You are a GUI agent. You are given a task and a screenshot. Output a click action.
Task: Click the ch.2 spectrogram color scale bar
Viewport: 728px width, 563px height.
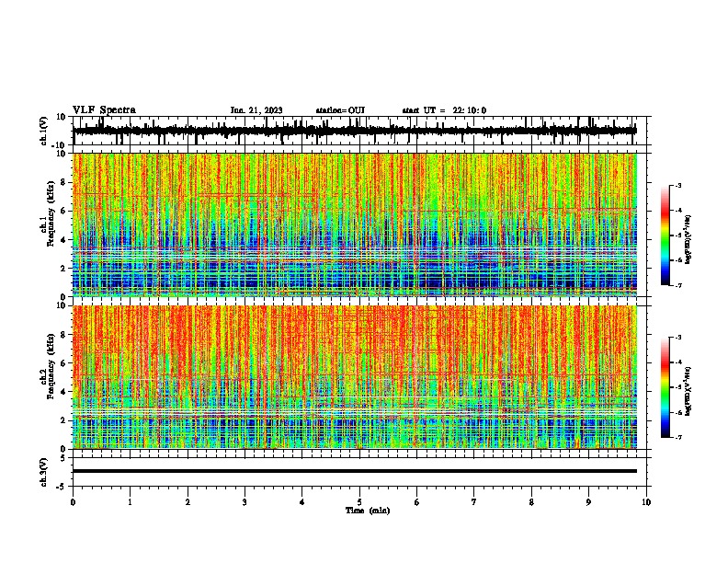[x=665, y=387]
